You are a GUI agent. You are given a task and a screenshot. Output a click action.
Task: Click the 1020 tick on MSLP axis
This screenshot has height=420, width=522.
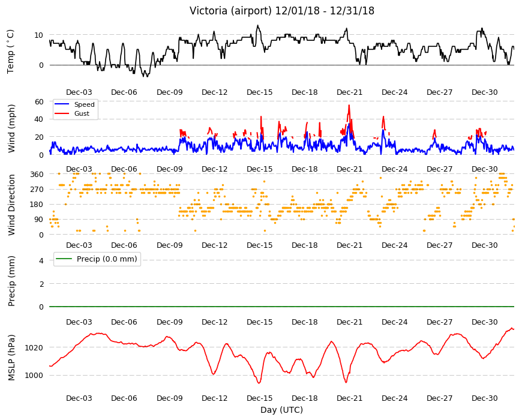point(34,348)
